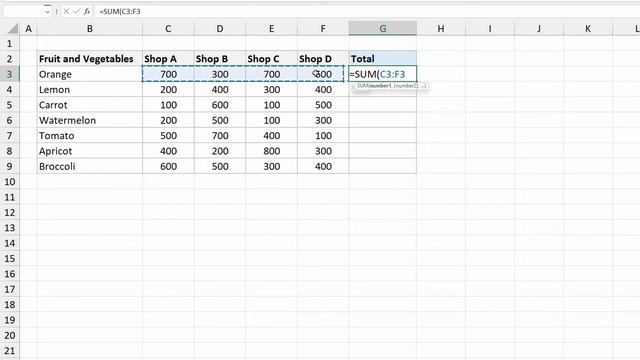The height and width of the screenshot is (360, 640).
Task: Select column G header
Action: (382, 29)
